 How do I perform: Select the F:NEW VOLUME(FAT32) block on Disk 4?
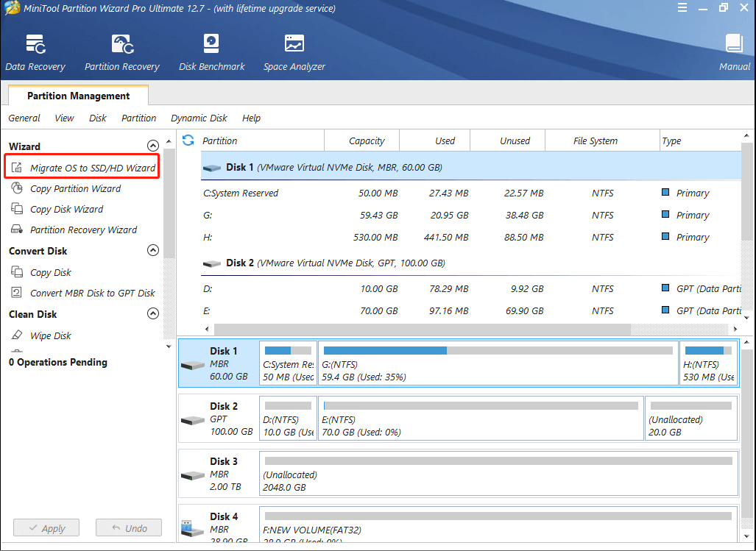498,525
